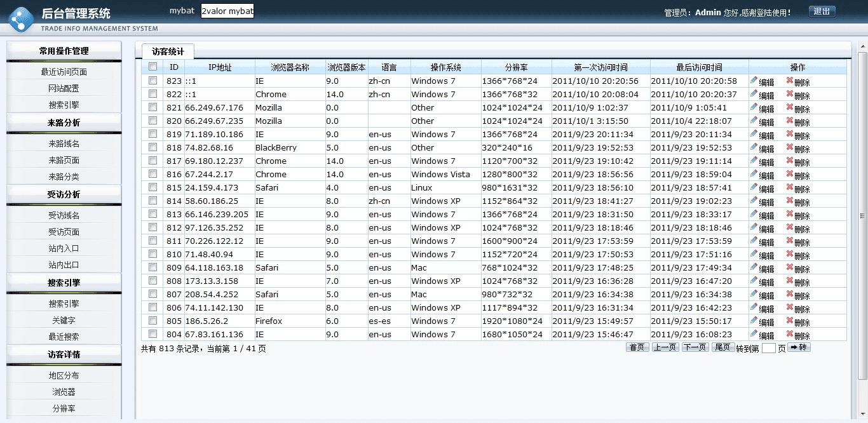
Task: Open 地区分布 in the sidebar
Action: 64,376
